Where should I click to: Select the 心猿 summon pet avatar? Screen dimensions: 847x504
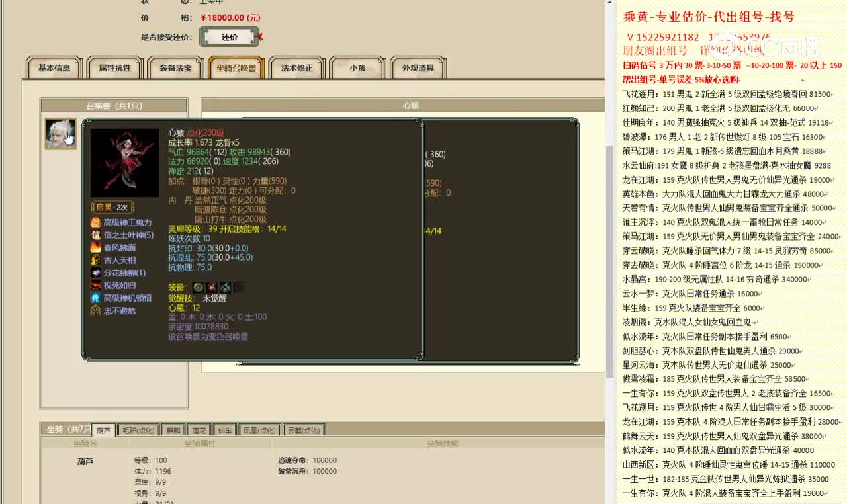[x=60, y=134]
